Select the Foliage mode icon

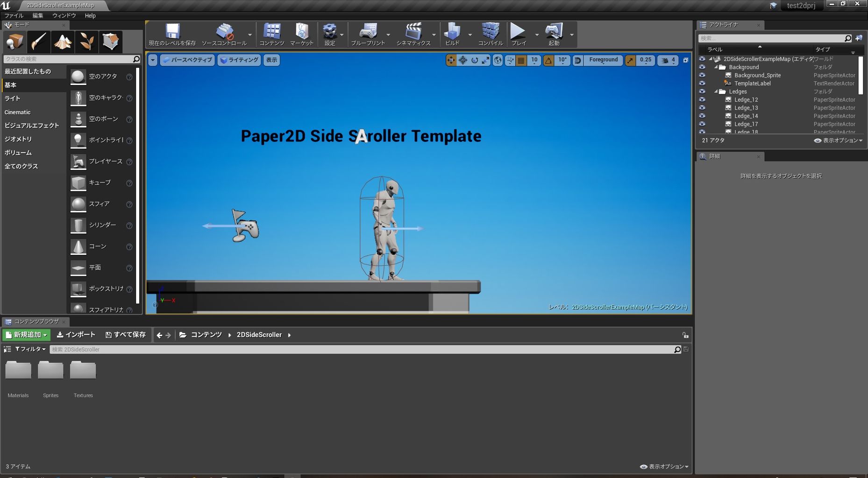86,42
